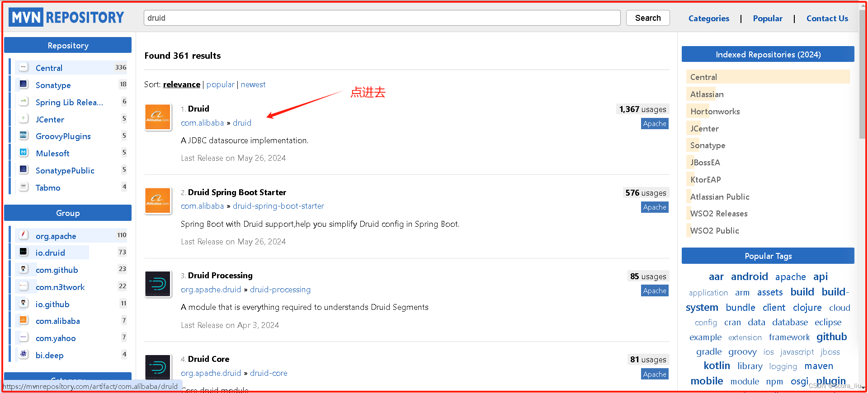
Task: Click the com.n3twork group icon
Action: tap(24, 286)
